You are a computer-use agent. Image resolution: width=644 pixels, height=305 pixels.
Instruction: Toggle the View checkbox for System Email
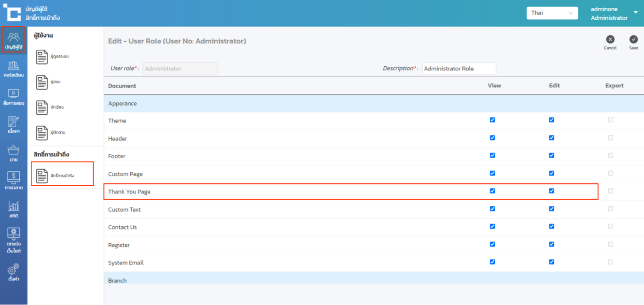(x=492, y=262)
